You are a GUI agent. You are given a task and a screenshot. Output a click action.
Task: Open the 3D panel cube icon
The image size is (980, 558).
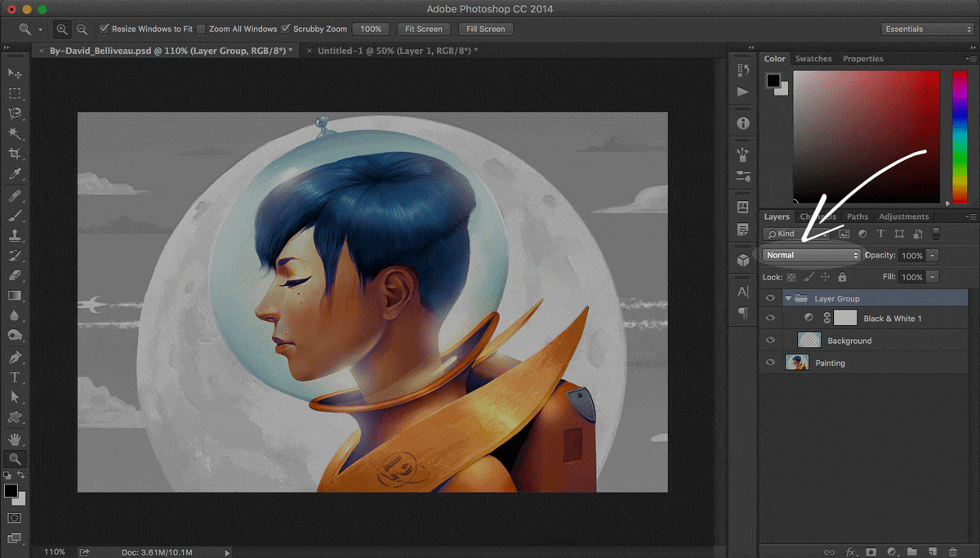(742, 261)
